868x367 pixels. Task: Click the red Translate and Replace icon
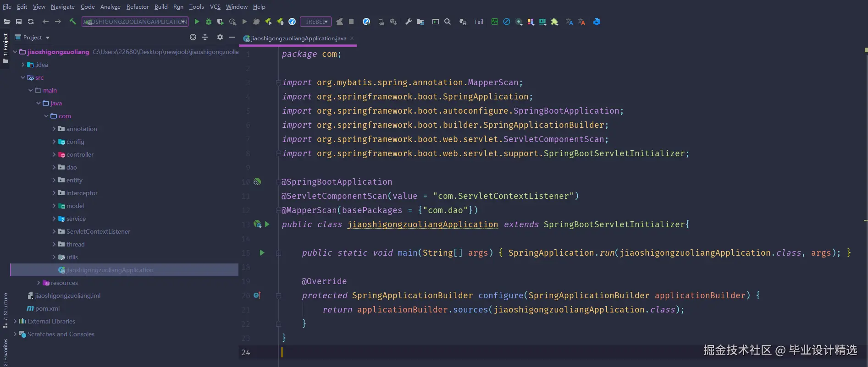(x=581, y=22)
